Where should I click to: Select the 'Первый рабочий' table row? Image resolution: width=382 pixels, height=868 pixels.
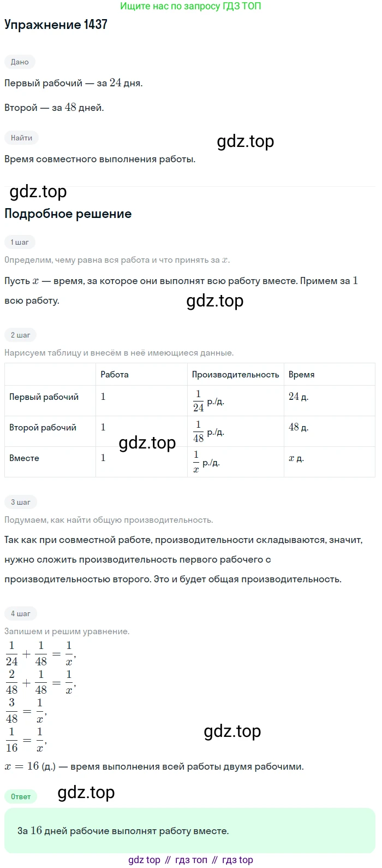click(44, 397)
